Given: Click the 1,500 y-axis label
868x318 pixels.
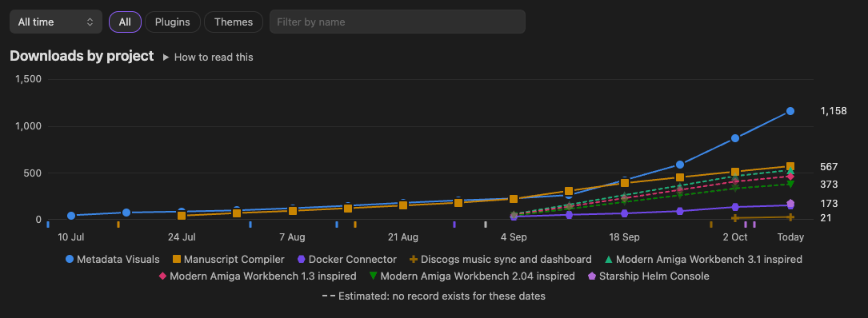Looking at the screenshot, I should coord(29,79).
